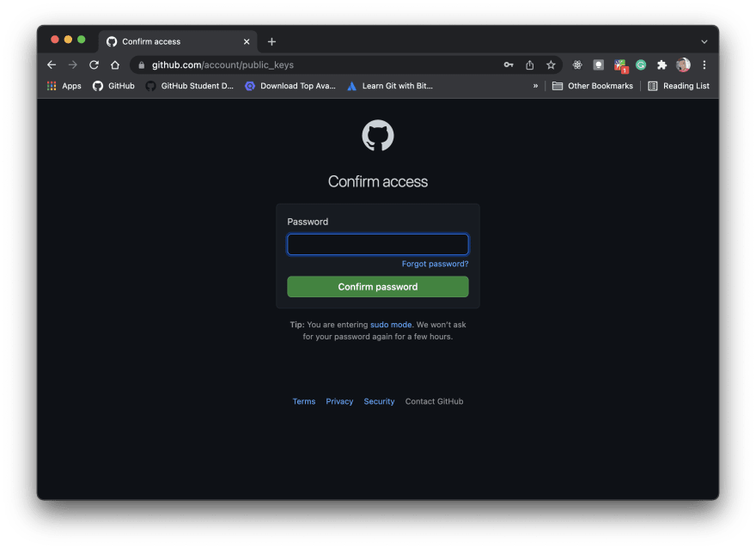This screenshot has height=549, width=756.
Task: Open Apps bookmark shortcut
Action: (x=64, y=86)
